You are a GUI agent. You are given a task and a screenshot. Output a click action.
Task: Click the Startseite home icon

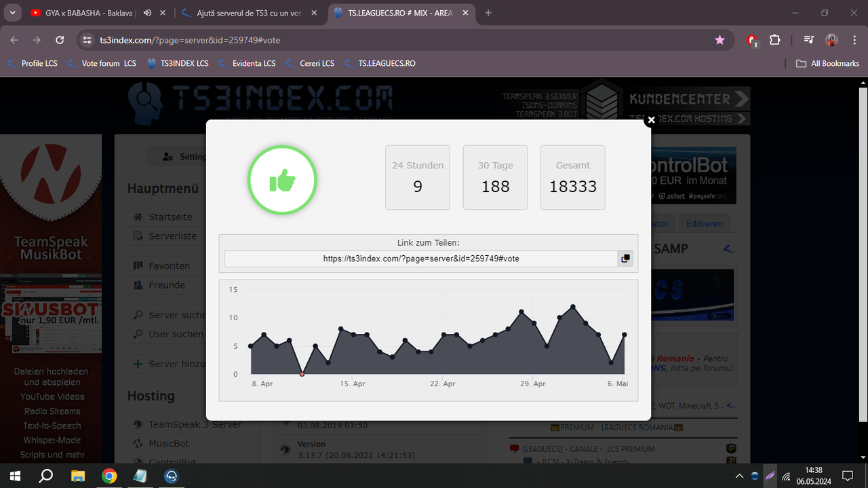tap(138, 217)
